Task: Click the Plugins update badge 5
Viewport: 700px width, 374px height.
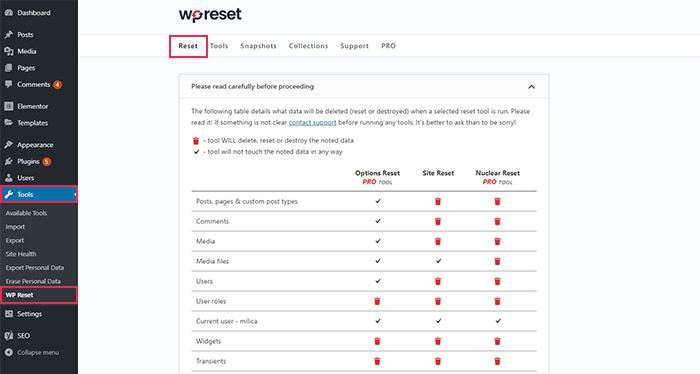Action: coord(46,162)
